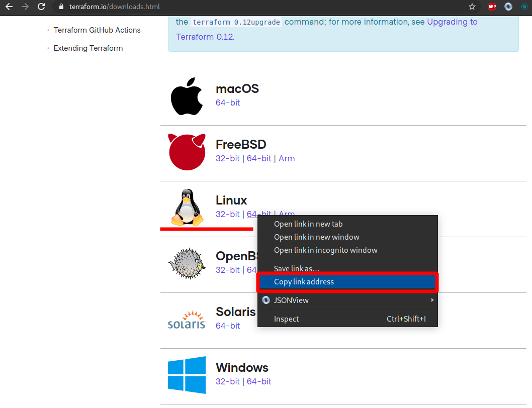Click the Solaris logo
This screenshot has height=408, width=532.
(x=187, y=320)
